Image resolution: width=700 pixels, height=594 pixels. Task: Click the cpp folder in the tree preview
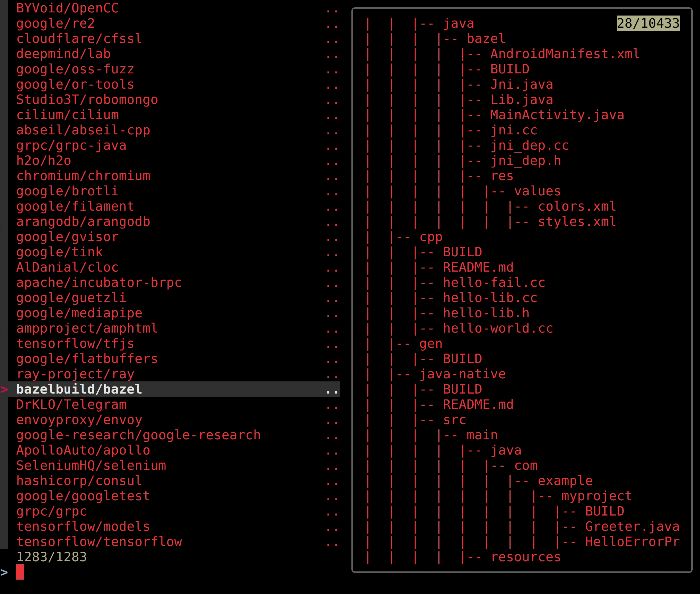coord(431,237)
